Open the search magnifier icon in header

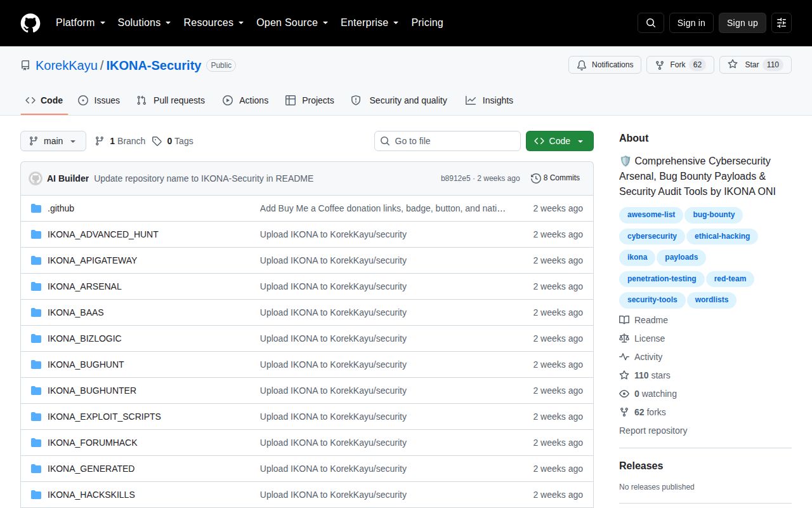tap(651, 23)
